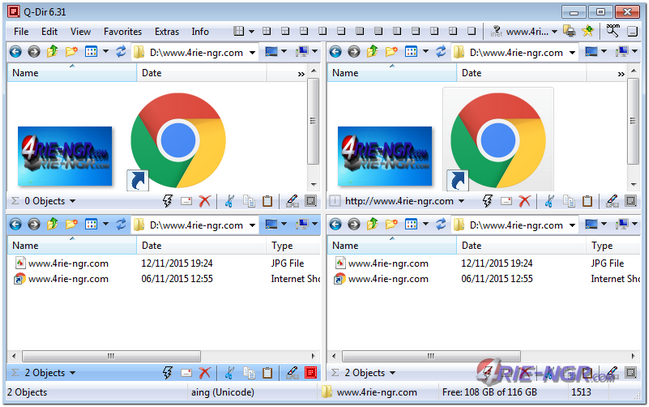Click the horizontal scrollbar thumb in bottom-right pane
Screen dimensions: 649x407
point(431,356)
